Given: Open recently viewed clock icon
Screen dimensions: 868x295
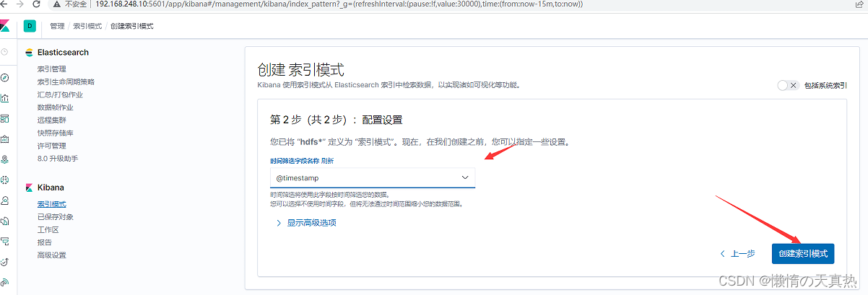Looking at the screenshot, I should pyautogui.click(x=5, y=52).
